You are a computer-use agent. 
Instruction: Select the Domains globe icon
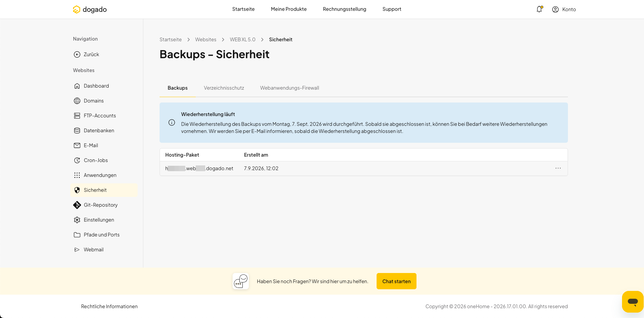(x=77, y=101)
